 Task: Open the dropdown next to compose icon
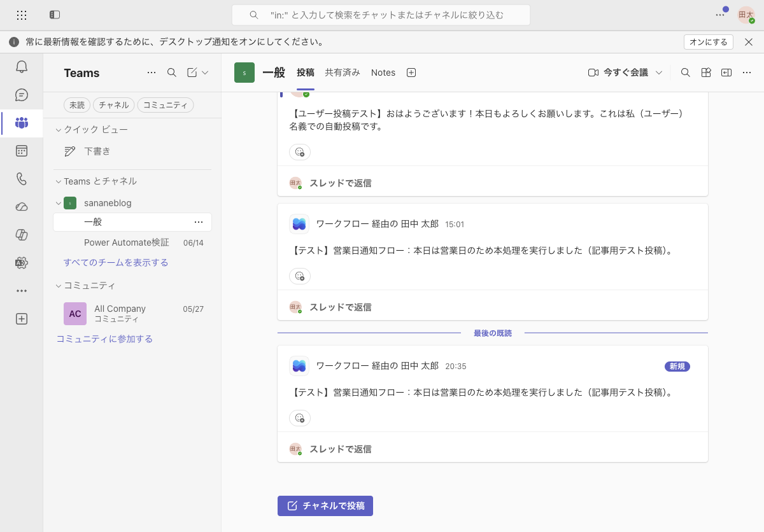pyautogui.click(x=205, y=73)
